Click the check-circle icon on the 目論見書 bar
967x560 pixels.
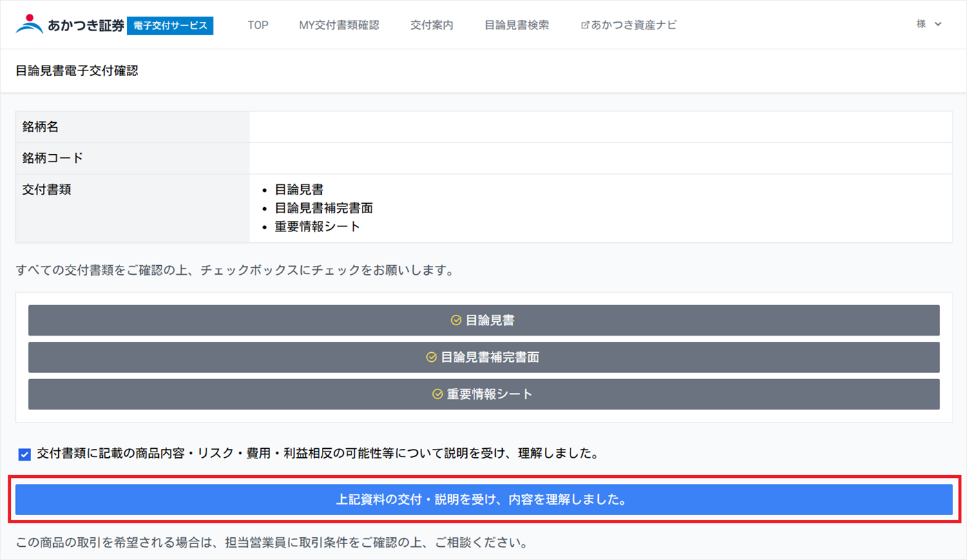(x=456, y=320)
